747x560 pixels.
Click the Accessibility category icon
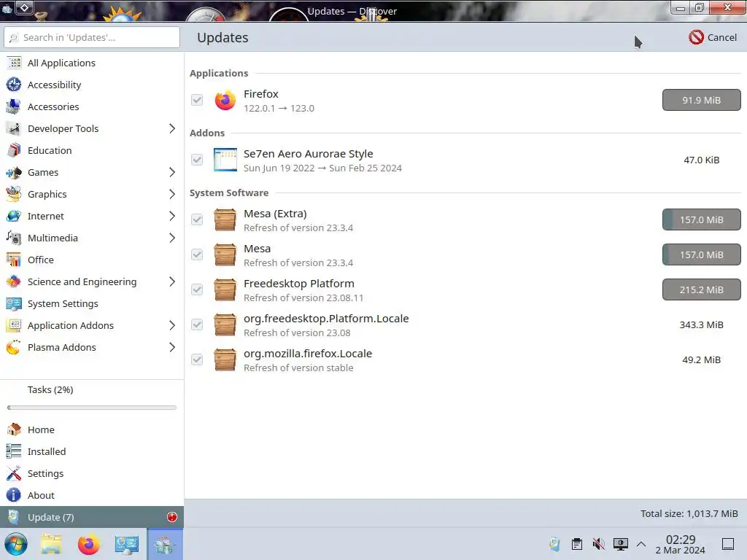[14, 85]
